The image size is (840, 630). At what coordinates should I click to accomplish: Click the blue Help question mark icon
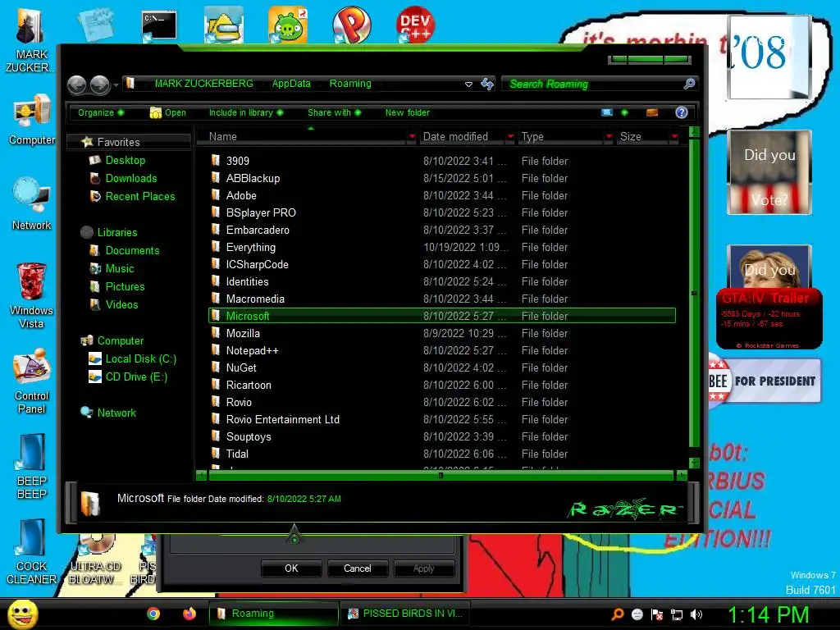[x=682, y=112]
